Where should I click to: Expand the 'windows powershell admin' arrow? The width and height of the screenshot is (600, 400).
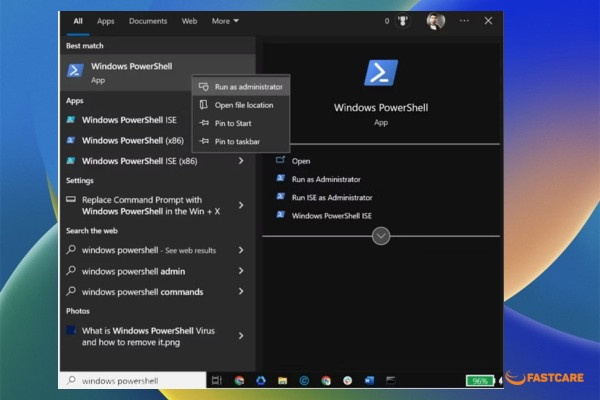[x=241, y=271]
